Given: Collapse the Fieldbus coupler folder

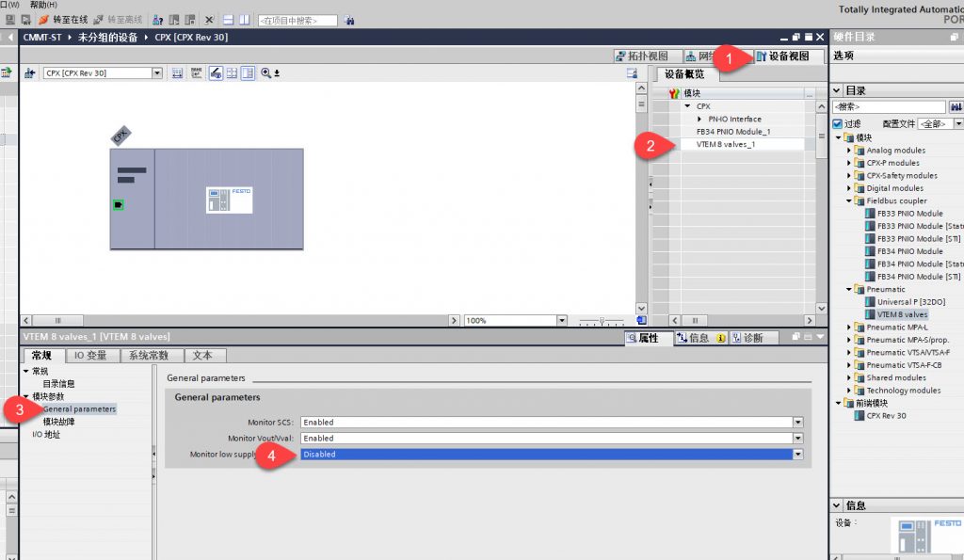Looking at the screenshot, I should pos(849,201).
